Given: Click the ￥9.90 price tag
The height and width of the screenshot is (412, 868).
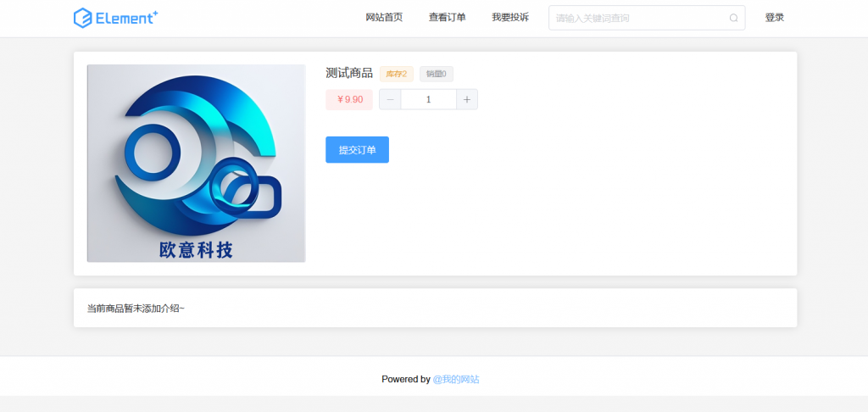Looking at the screenshot, I should [x=349, y=100].
